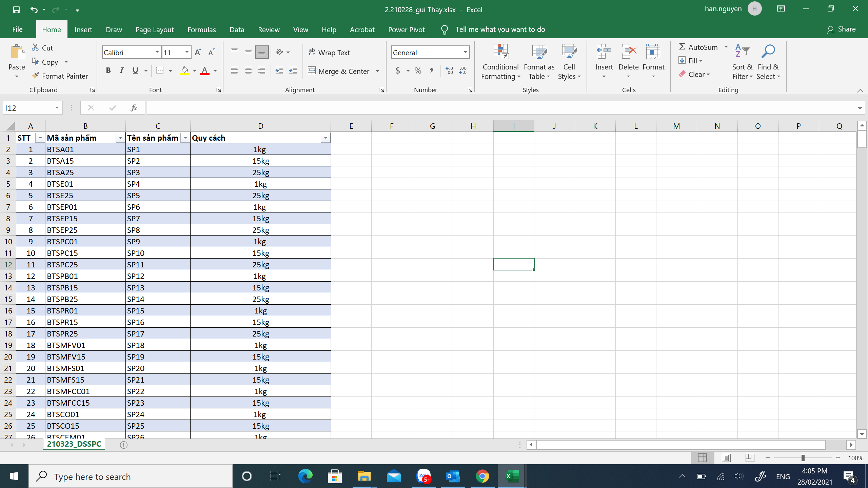
Task: Open the font size dropdown
Action: pos(187,52)
